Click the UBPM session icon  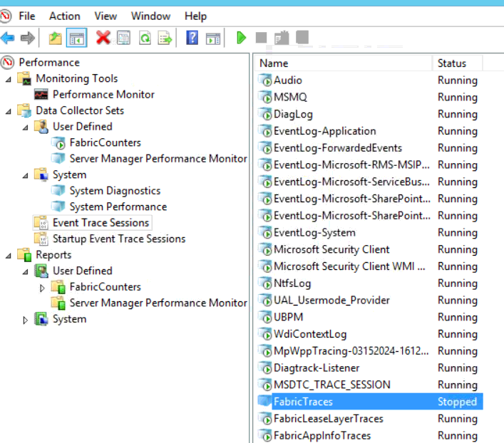(x=265, y=317)
